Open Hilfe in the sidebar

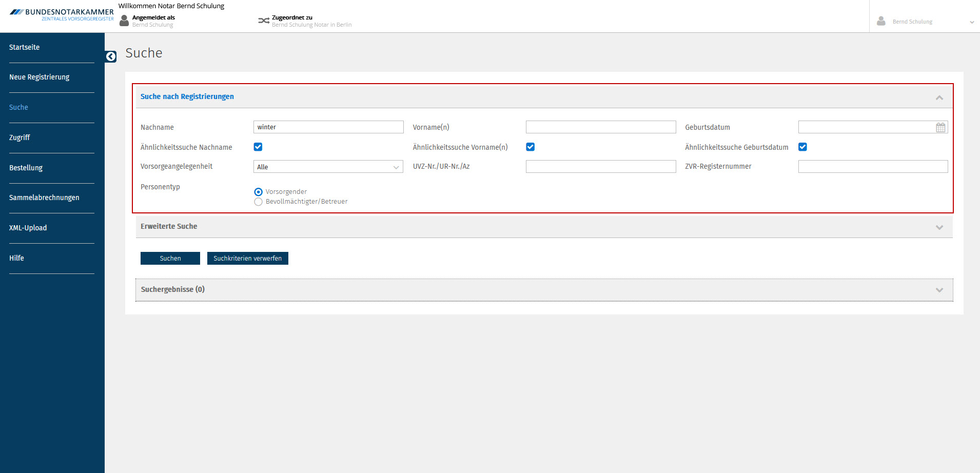[16, 258]
